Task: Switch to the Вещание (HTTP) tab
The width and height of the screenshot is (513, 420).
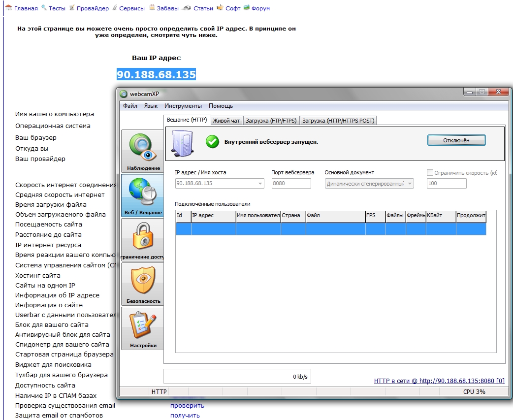Action: (x=187, y=120)
